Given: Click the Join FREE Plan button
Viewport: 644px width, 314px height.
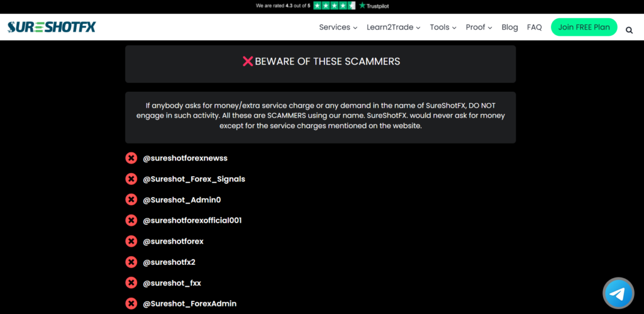Looking at the screenshot, I should point(584,27).
